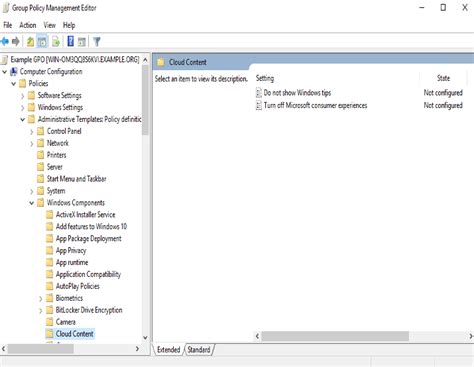This screenshot has width=474, height=367.
Task: Open the View menu
Action: click(50, 25)
